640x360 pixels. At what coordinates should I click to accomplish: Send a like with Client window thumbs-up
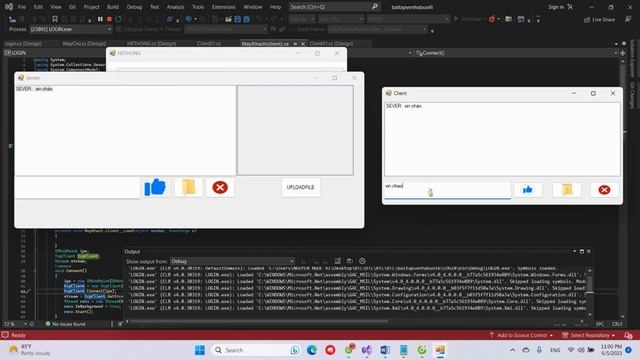pos(528,189)
